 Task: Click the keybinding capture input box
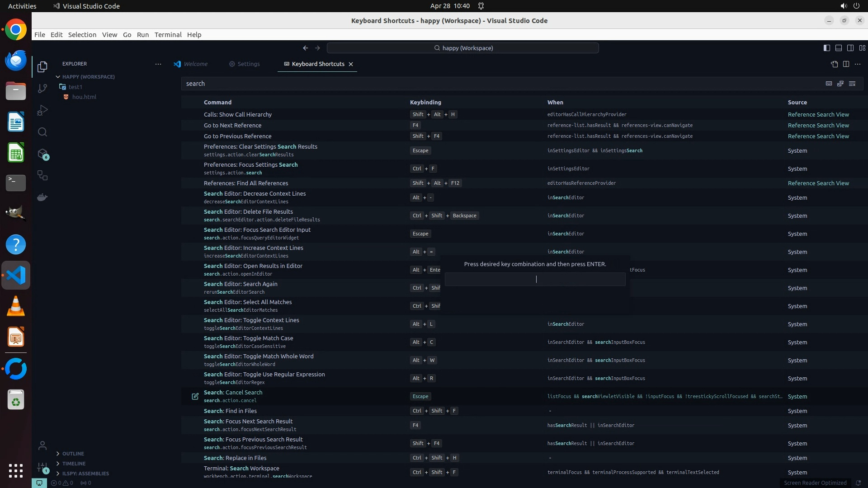click(535, 279)
